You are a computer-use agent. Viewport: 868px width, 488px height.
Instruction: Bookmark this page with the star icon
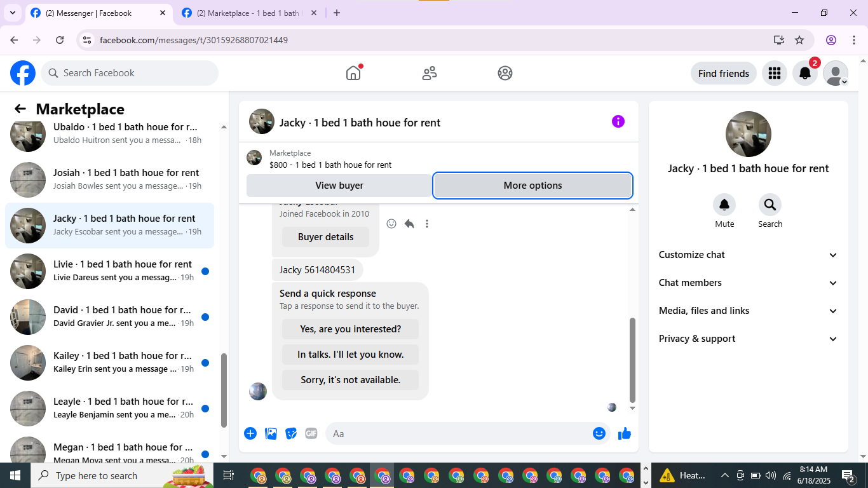click(x=799, y=40)
